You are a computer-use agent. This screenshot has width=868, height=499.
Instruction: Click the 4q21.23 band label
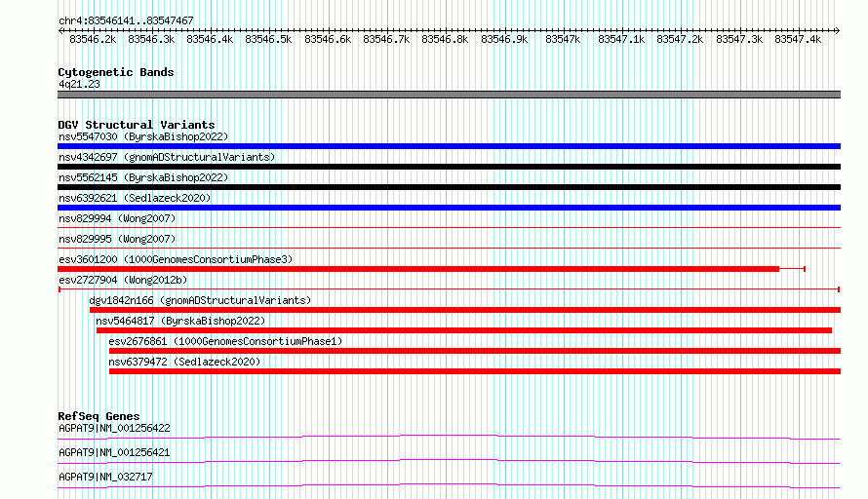click(x=80, y=84)
